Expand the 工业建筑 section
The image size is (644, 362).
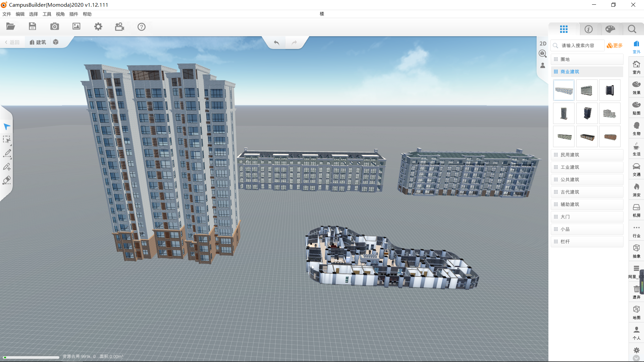(587, 167)
